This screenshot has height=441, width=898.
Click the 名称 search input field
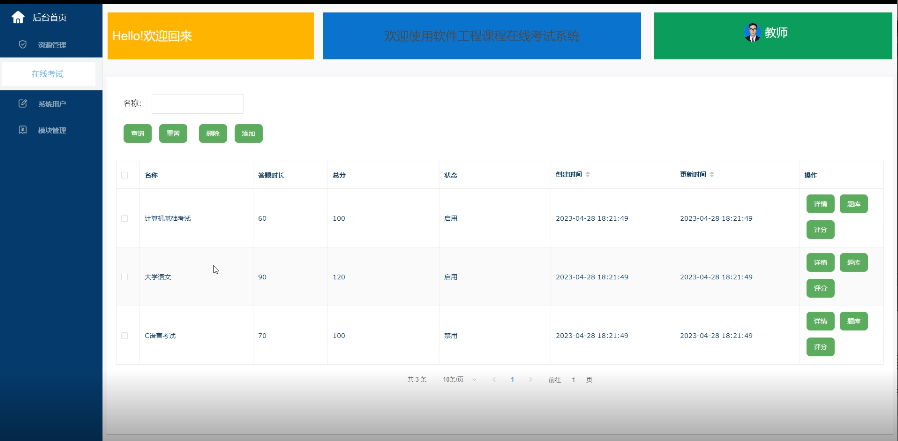pyautogui.click(x=198, y=104)
